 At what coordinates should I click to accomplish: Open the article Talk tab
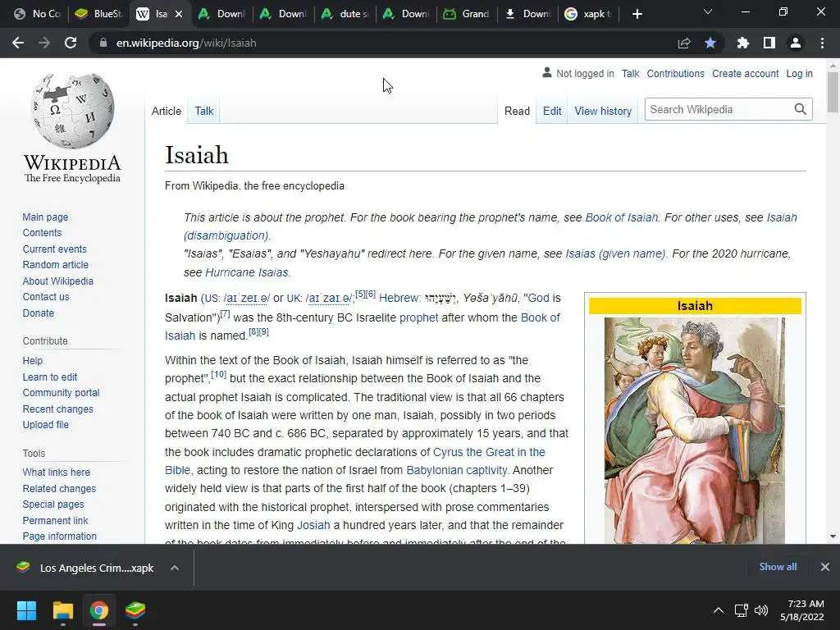tap(203, 111)
